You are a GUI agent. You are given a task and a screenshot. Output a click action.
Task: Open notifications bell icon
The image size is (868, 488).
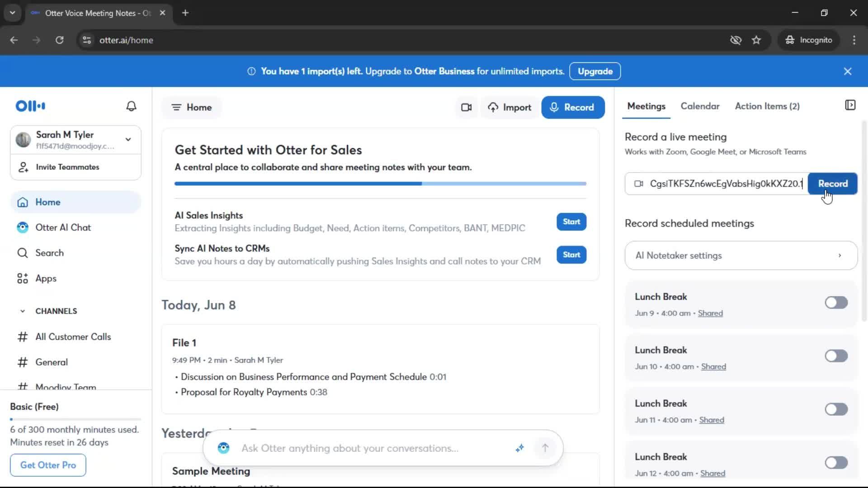point(131,106)
